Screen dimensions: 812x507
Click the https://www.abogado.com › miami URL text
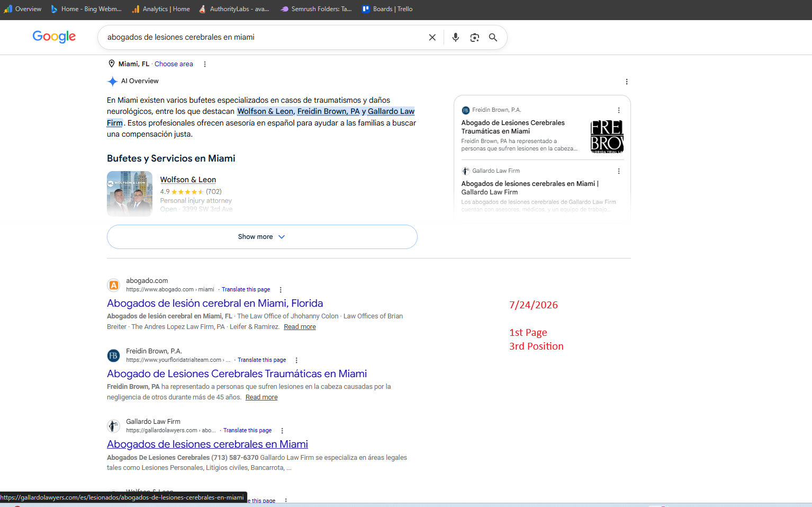[170, 290]
